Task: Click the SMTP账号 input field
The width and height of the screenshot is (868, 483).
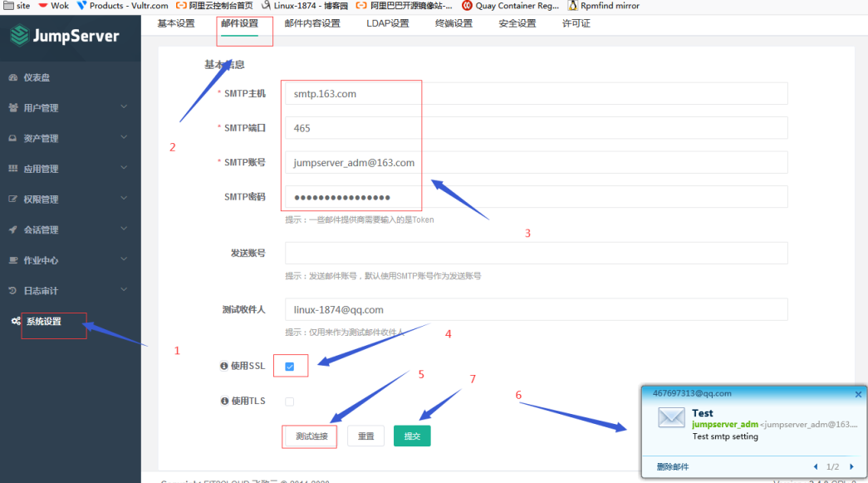Action: 536,163
